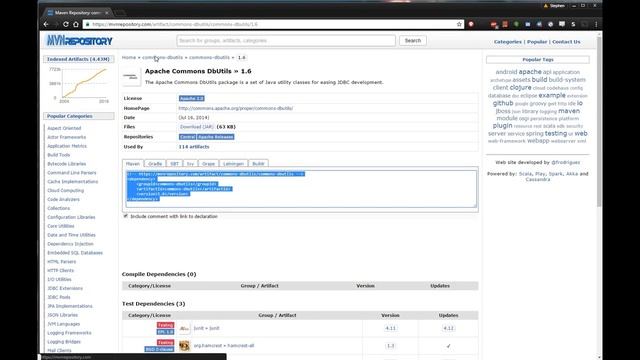Open the browser home page
Viewport: 640px width, 360px height.
tap(76, 24)
